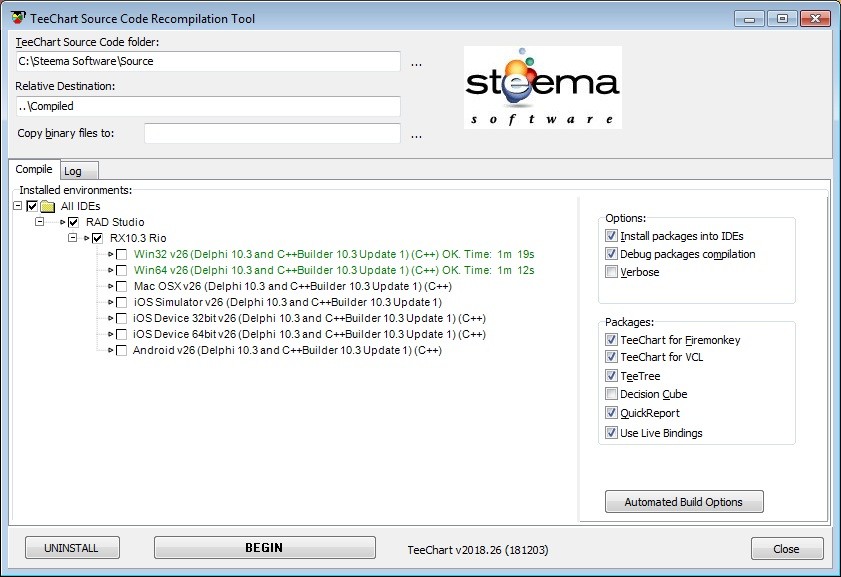The image size is (841, 577).
Task: Check the iOS Device 64bit v26 checkbox
Action: (x=122, y=335)
